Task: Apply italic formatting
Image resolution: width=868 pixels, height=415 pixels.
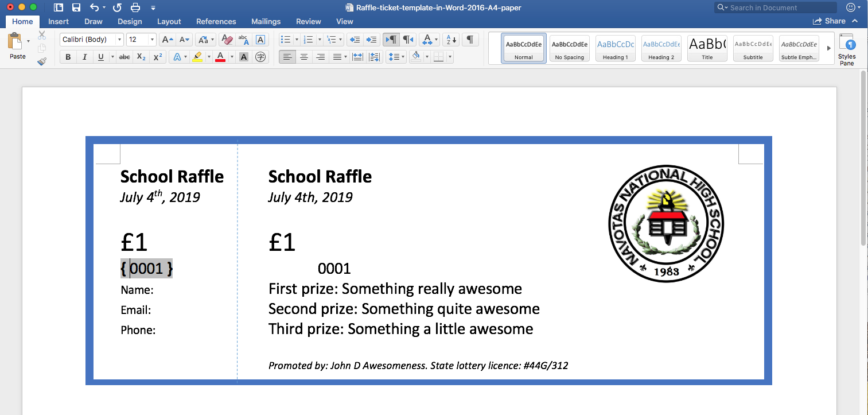Action: (x=83, y=56)
